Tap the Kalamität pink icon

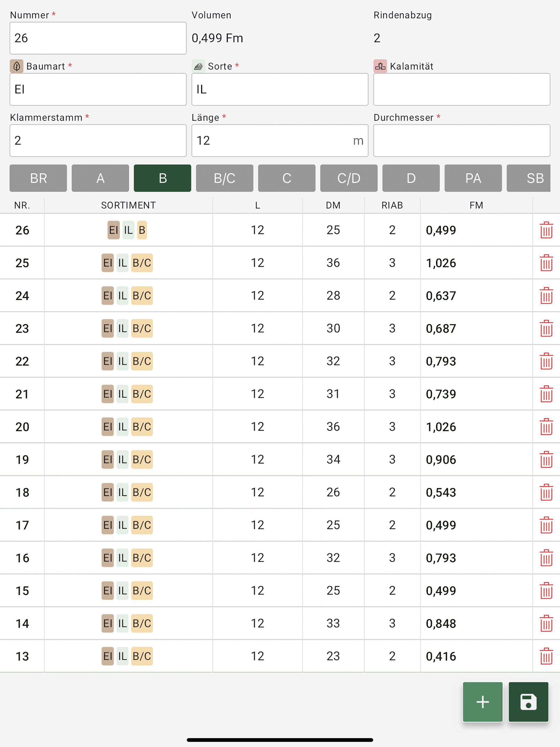(380, 66)
